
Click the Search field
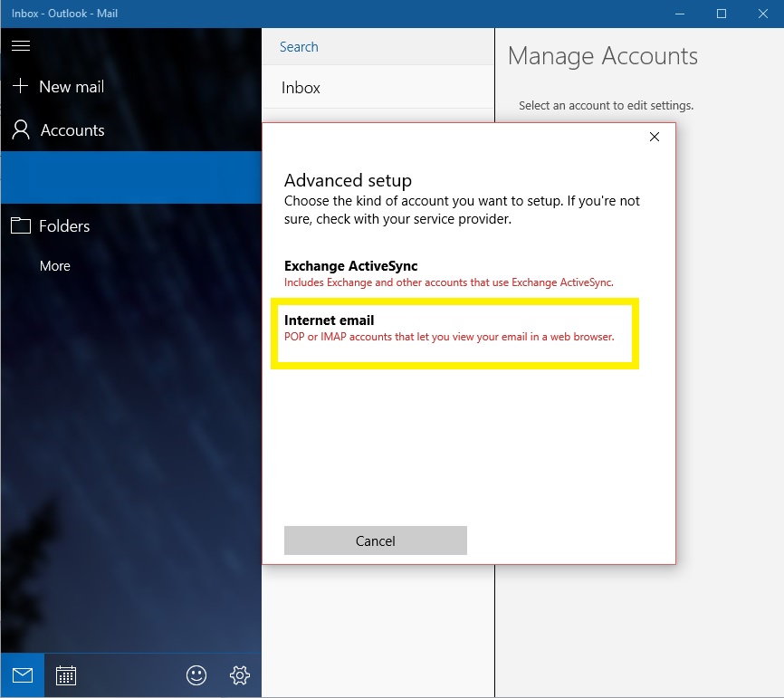point(378,47)
